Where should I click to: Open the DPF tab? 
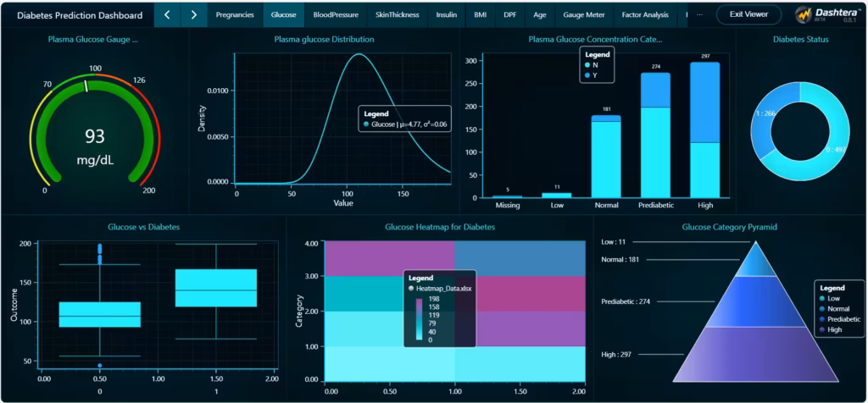(509, 15)
